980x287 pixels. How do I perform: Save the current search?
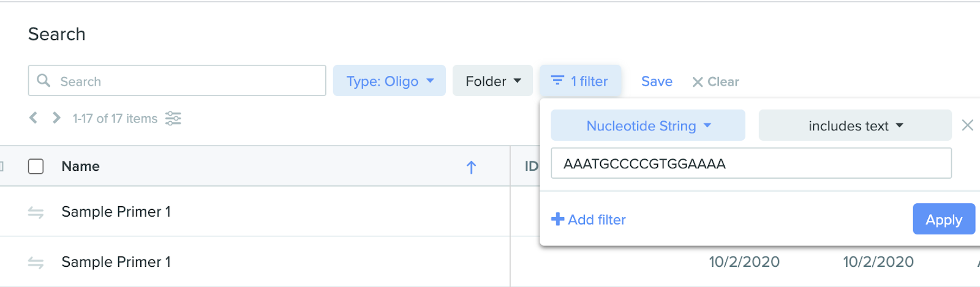click(657, 81)
